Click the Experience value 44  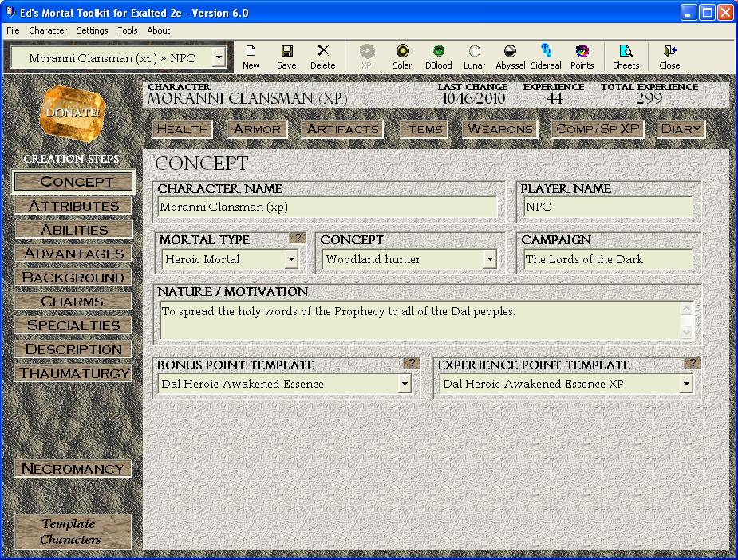tap(554, 98)
